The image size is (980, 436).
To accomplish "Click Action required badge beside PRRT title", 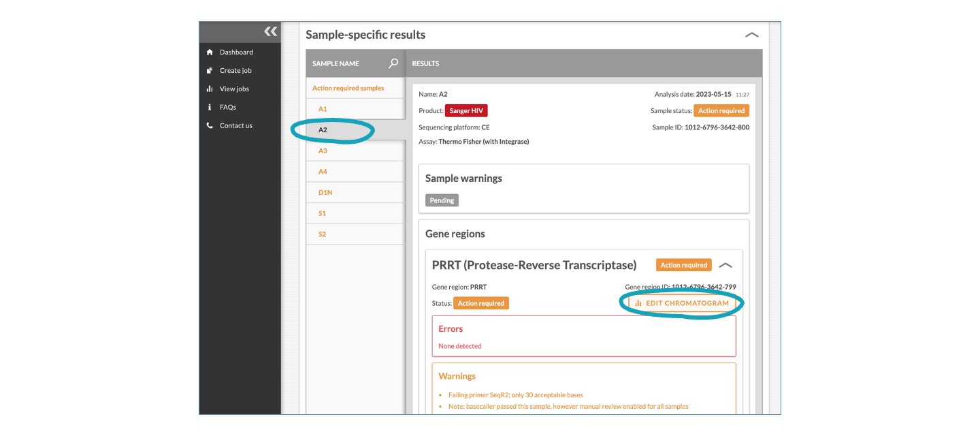I will (684, 265).
